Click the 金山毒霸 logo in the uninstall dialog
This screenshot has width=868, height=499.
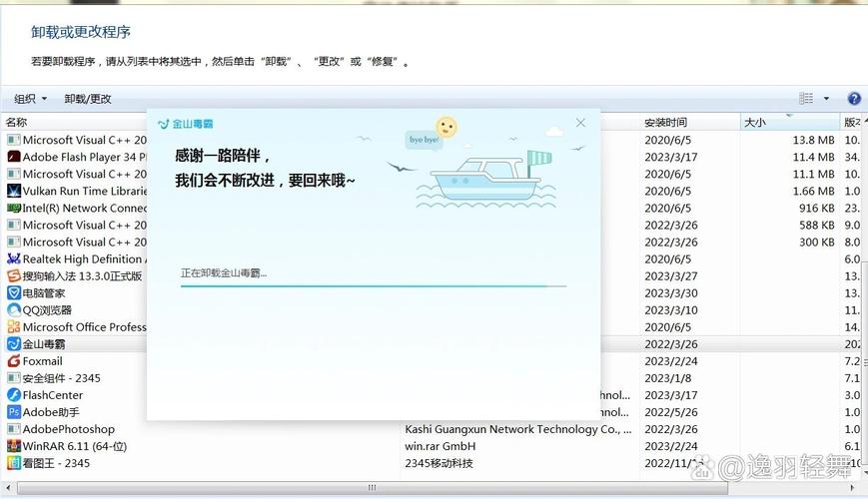[186, 124]
